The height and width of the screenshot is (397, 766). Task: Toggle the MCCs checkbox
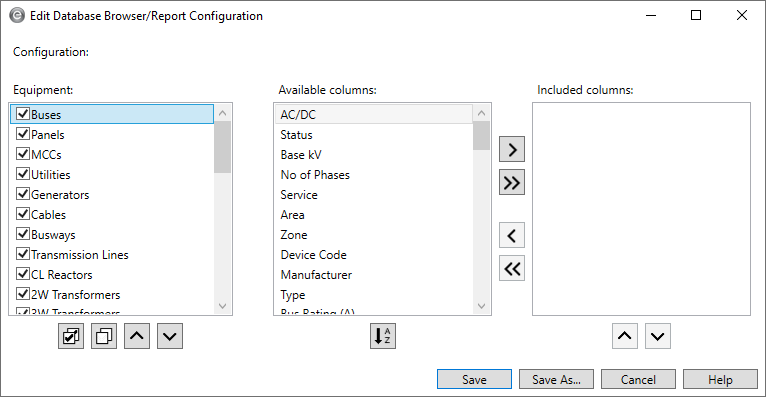click(23, 154)
